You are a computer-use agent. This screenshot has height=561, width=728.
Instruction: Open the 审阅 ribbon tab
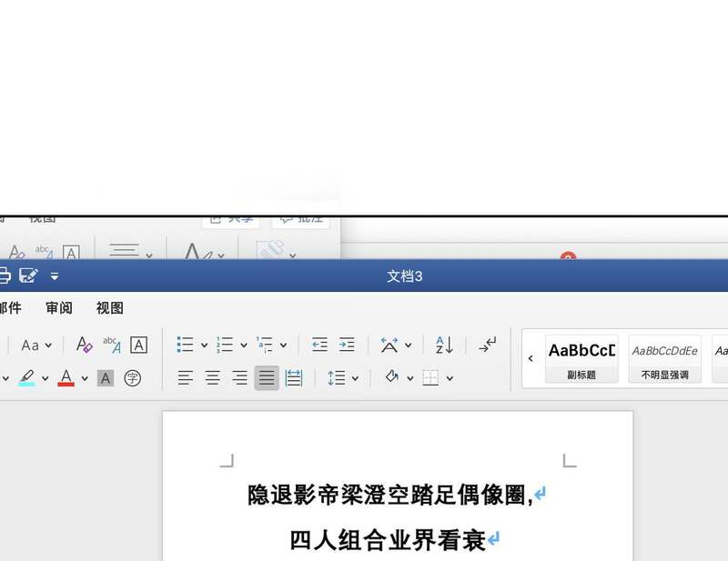pyautogui.click(x=59, y=308)
